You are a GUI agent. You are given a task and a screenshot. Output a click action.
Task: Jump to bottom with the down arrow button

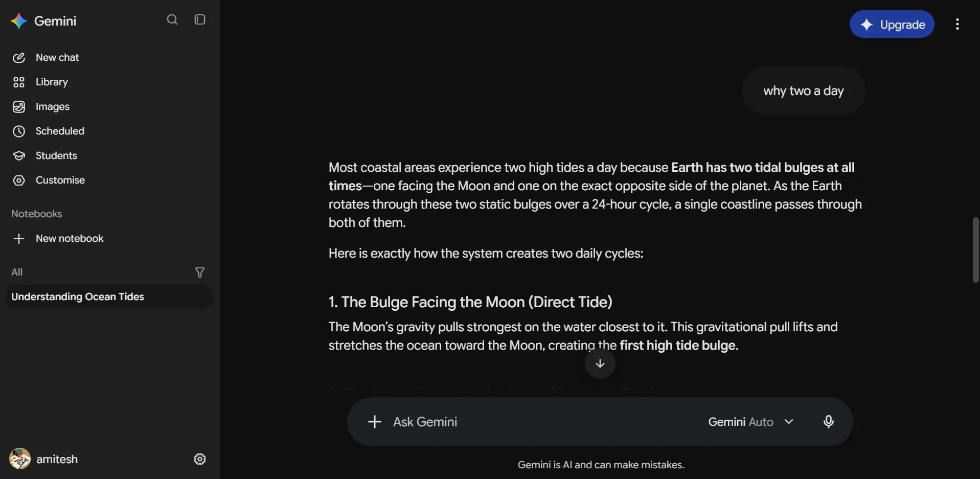[600, 363]
